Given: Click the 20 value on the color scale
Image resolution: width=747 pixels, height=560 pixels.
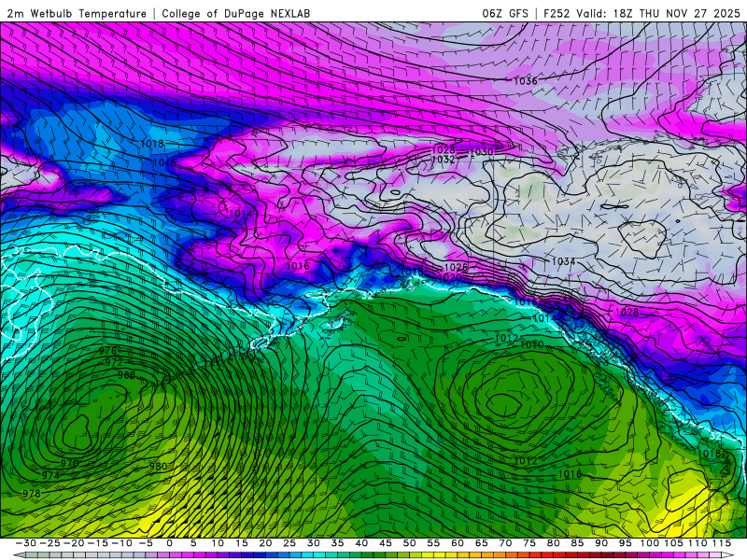Looking at the screenshot, I should tap(265, 543).
